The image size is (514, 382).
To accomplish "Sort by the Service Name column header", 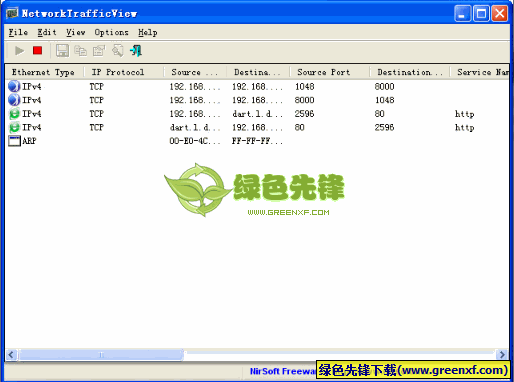I will [479, 72].
